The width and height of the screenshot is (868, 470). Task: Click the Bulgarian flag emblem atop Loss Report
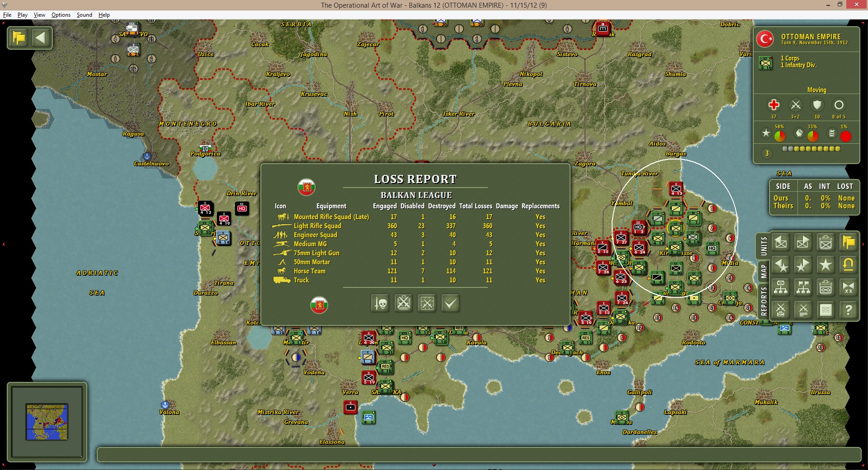307,187
